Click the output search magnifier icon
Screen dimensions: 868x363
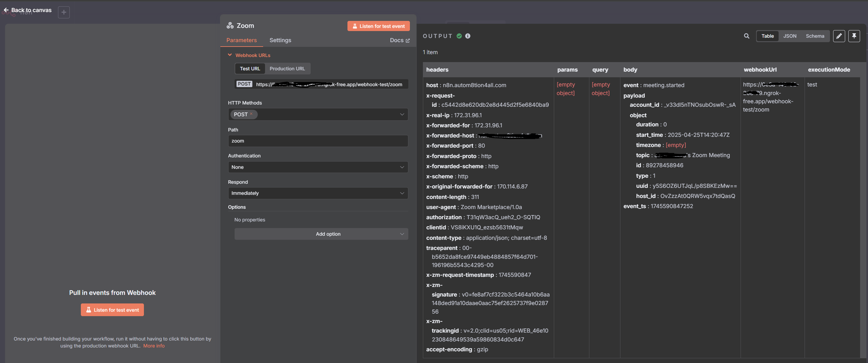click(x=746, y=36)
